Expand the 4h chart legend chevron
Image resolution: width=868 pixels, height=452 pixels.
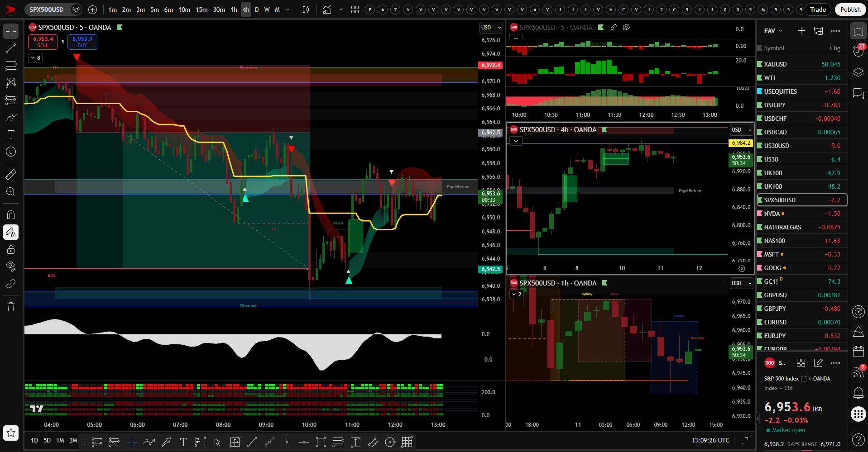coord(516,141)
